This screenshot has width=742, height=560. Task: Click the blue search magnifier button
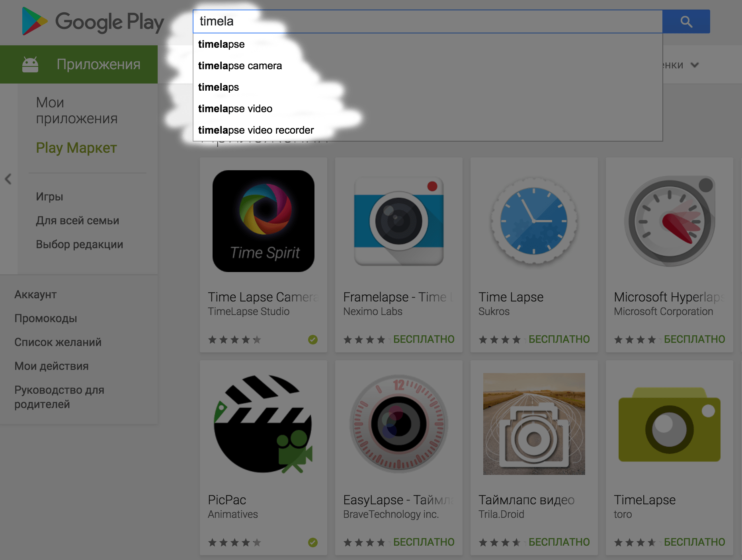click(x=686, y=21)
